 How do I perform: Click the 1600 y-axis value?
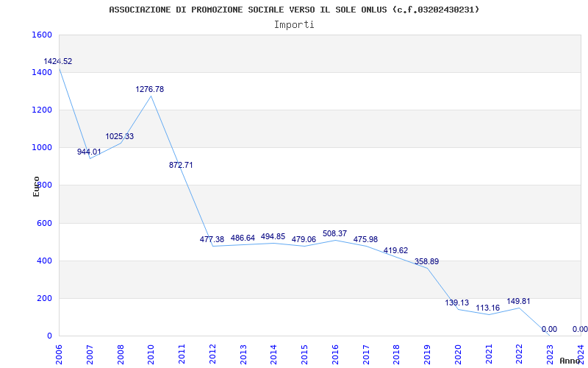43,35
